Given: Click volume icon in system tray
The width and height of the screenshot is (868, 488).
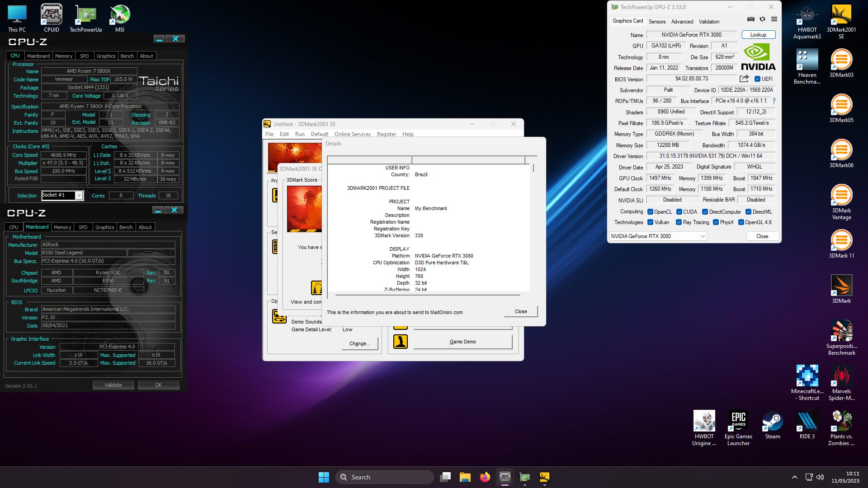Looking at the screenshot, I should 820,477.
